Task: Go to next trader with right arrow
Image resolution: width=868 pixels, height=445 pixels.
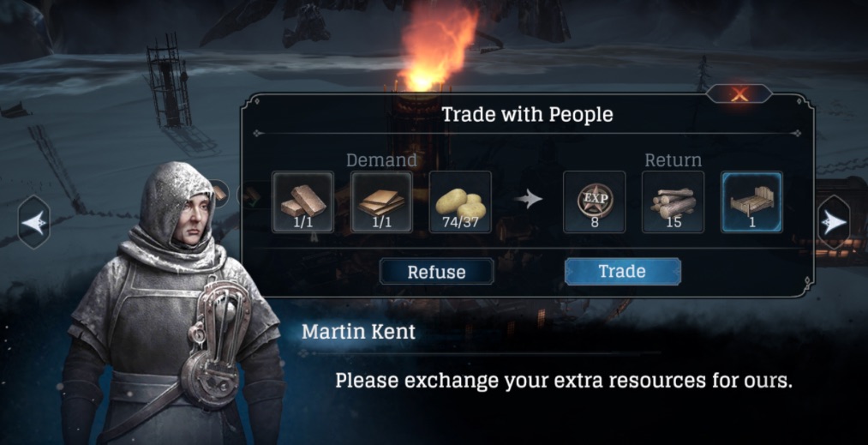Action: (834, 222)
